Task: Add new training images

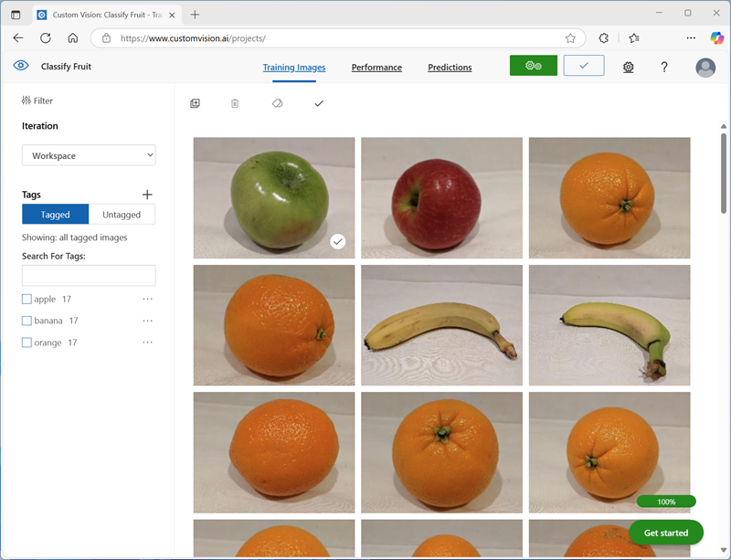Action: coord(195,103)
